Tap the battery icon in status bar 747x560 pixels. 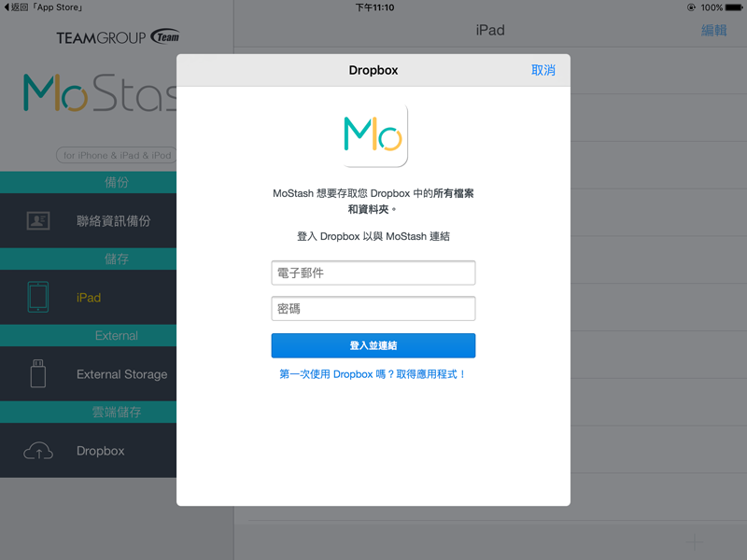734,7
